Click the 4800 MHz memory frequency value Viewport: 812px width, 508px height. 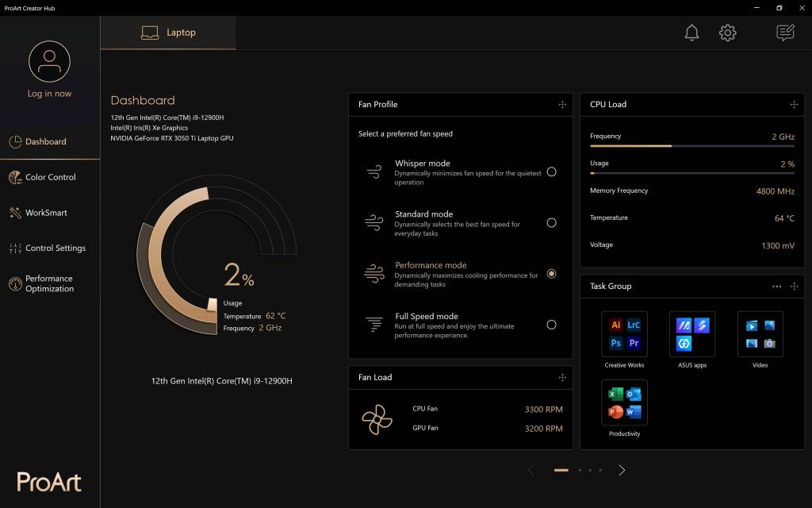[x=776, y=191]
